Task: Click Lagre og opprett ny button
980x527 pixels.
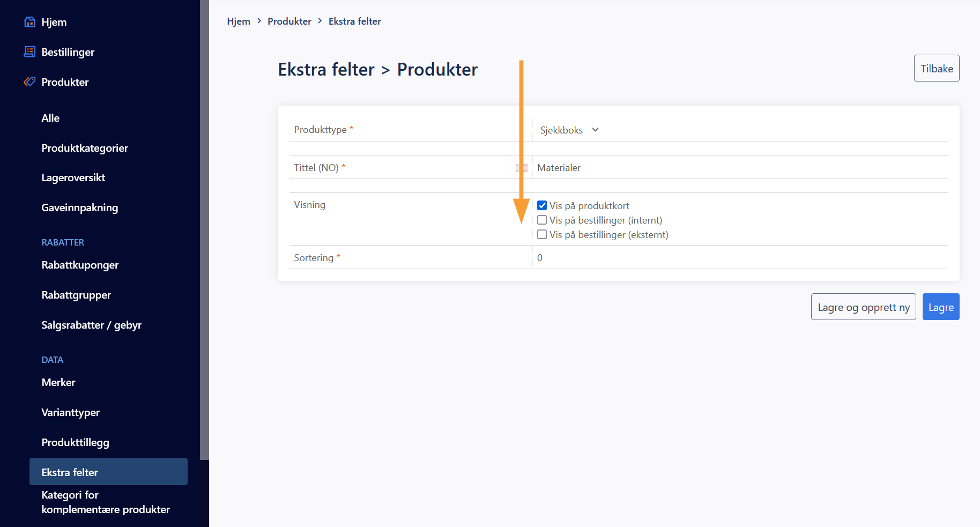Action: click(863, 307)
